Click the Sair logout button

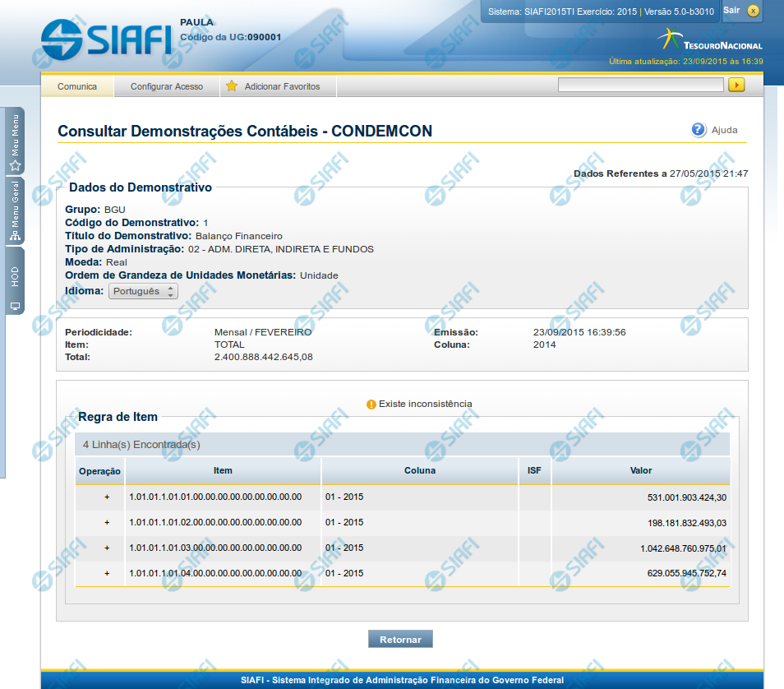pyautogui.click(x=731, y=10)
